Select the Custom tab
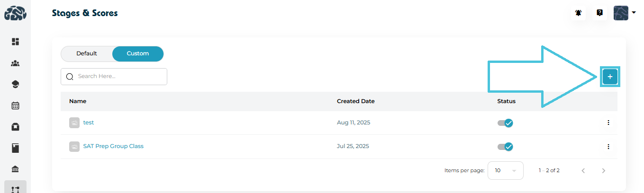The image size is (644, 193). (138, 54)
